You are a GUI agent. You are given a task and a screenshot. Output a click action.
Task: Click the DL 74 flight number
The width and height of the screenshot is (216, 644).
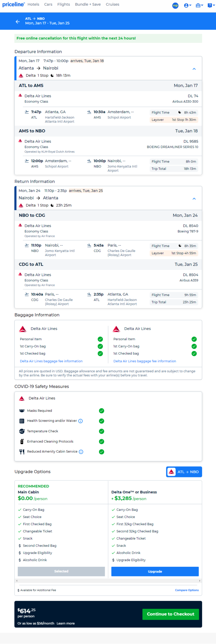pos(193,96)
